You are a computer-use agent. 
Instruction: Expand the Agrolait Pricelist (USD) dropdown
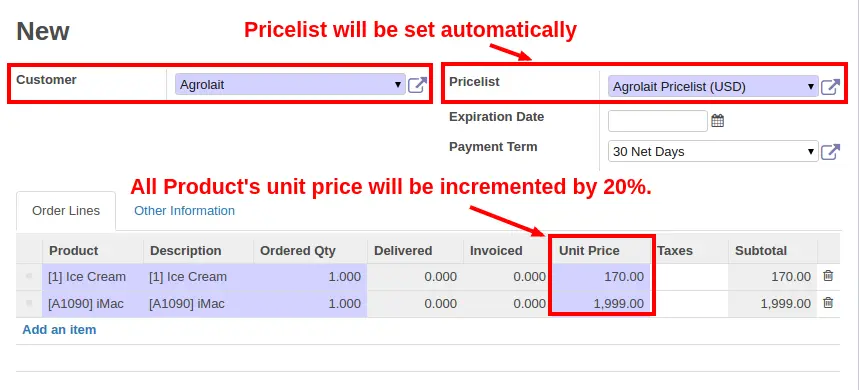coord(713,87)
